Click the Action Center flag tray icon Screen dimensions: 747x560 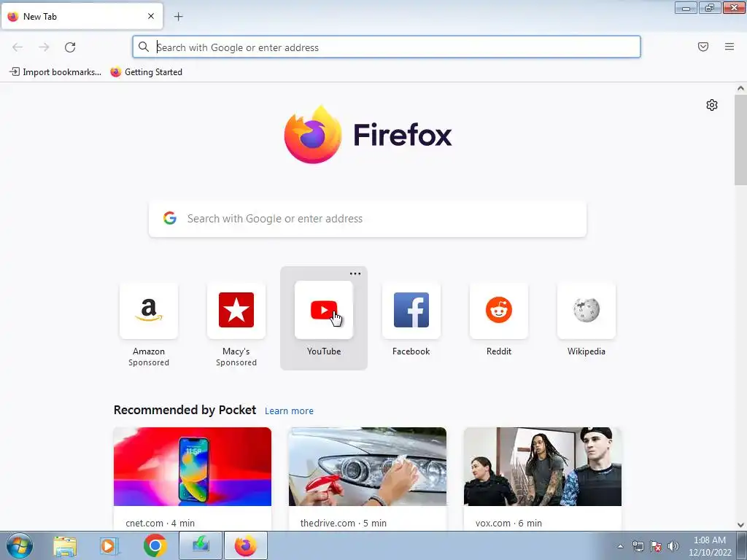656,546
